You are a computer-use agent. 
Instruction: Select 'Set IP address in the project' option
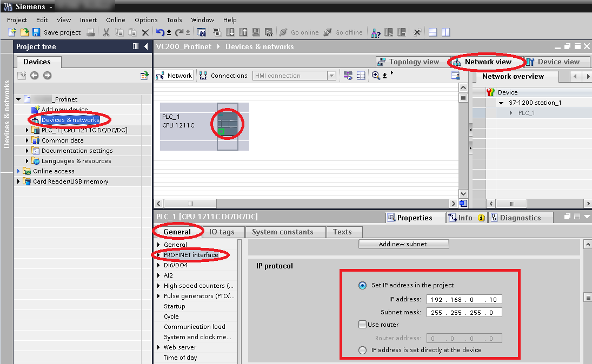[362, 285]
